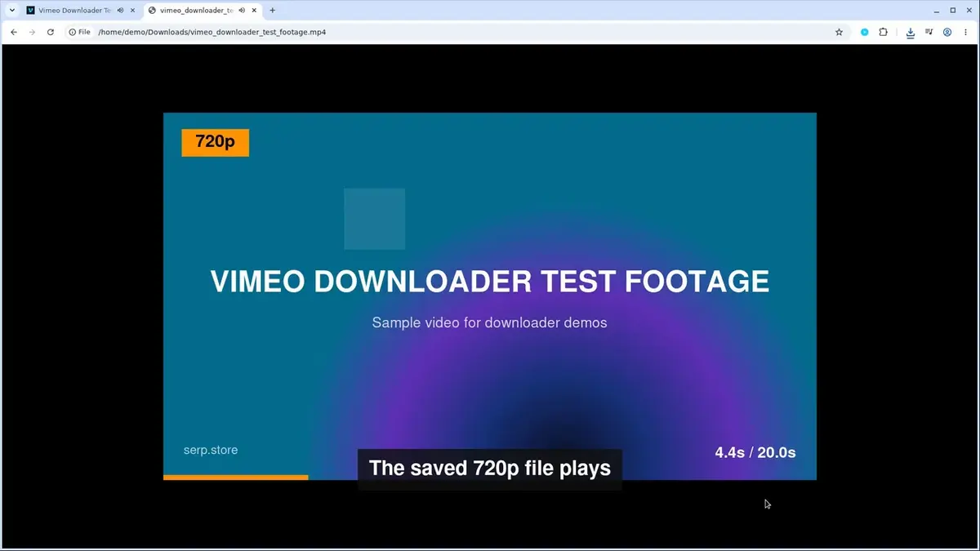
Task: Go forward in browser history
Action: coord(32,32)
